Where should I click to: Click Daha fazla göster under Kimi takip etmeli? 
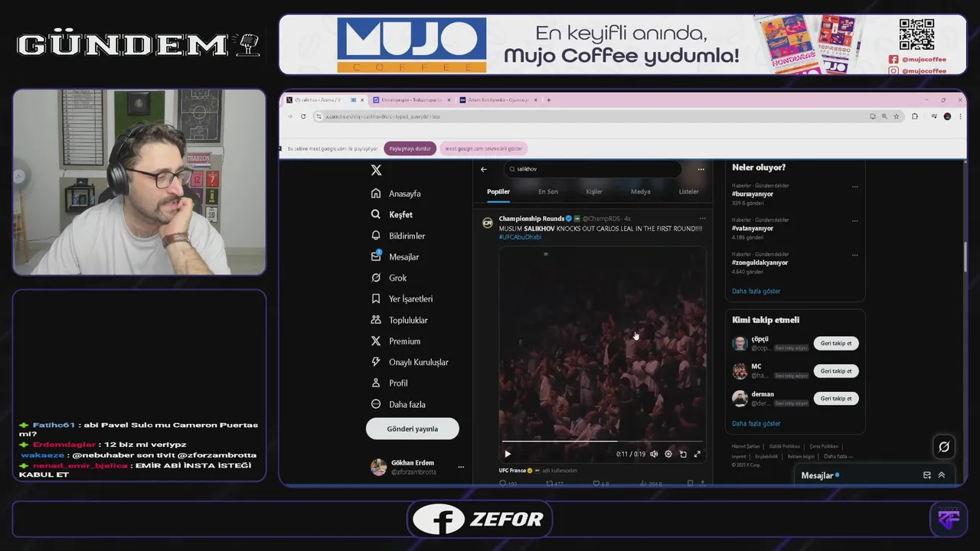756,424
